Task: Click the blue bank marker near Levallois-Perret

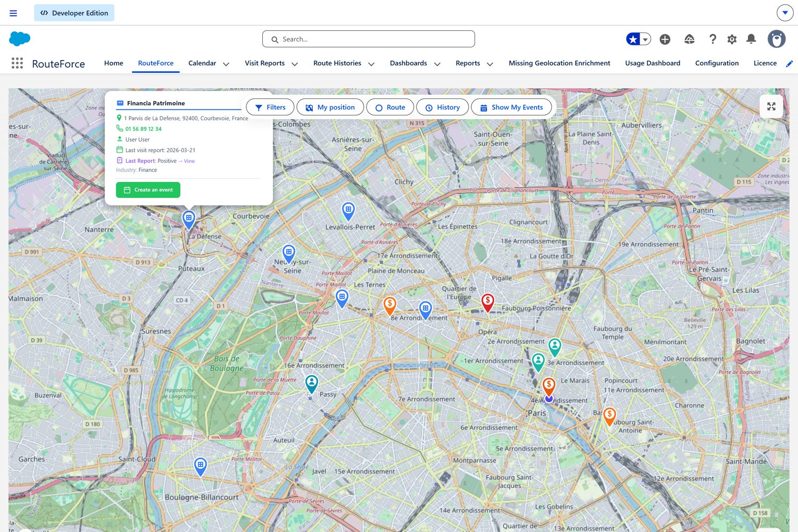Action: click(348, 211)
